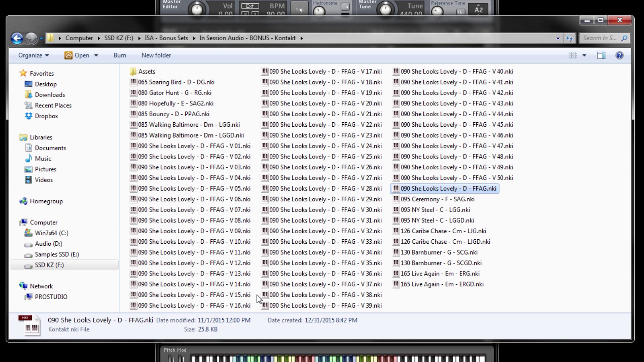Click the Open button in toolbar

(77, 56)
